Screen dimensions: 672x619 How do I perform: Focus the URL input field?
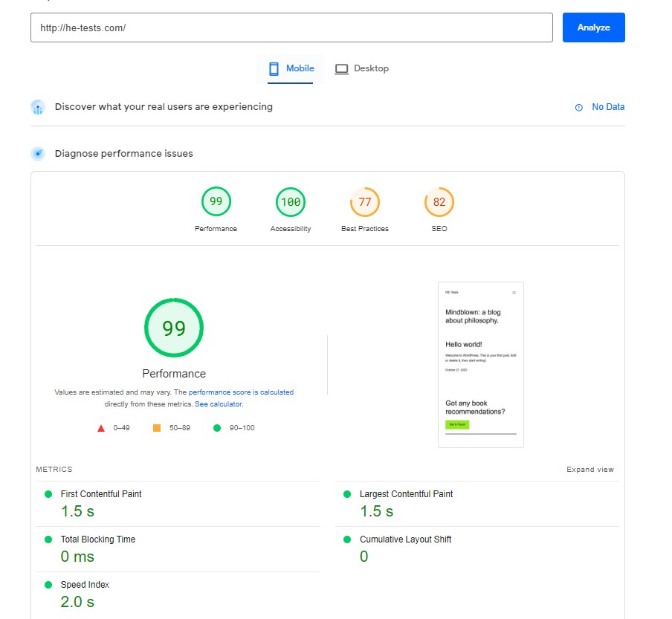click(x=291, y=27)
